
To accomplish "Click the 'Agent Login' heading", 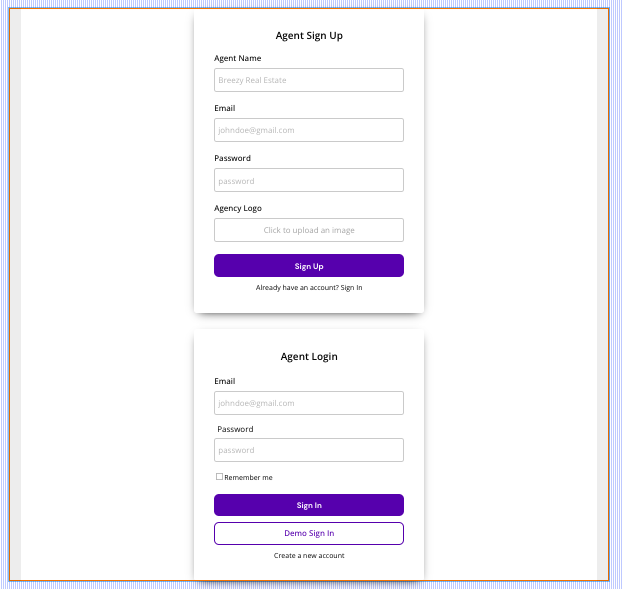I will [309, 357].
